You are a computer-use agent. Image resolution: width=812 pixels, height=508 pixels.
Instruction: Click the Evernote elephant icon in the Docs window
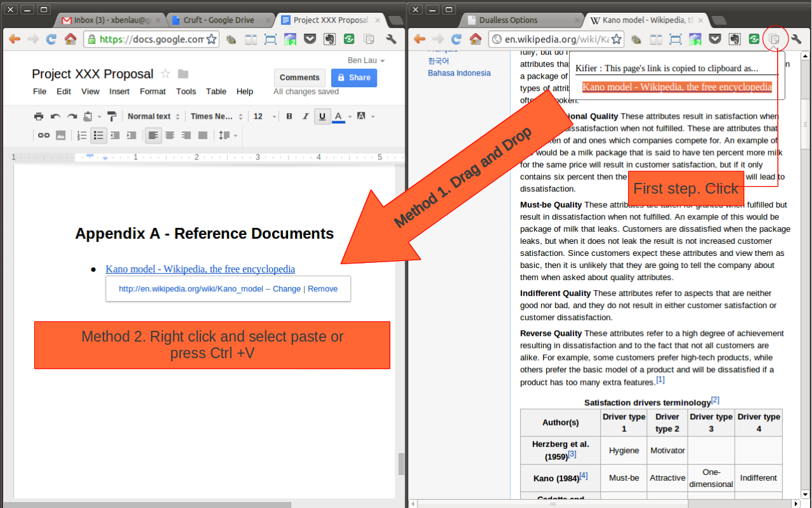coord(329,39)
